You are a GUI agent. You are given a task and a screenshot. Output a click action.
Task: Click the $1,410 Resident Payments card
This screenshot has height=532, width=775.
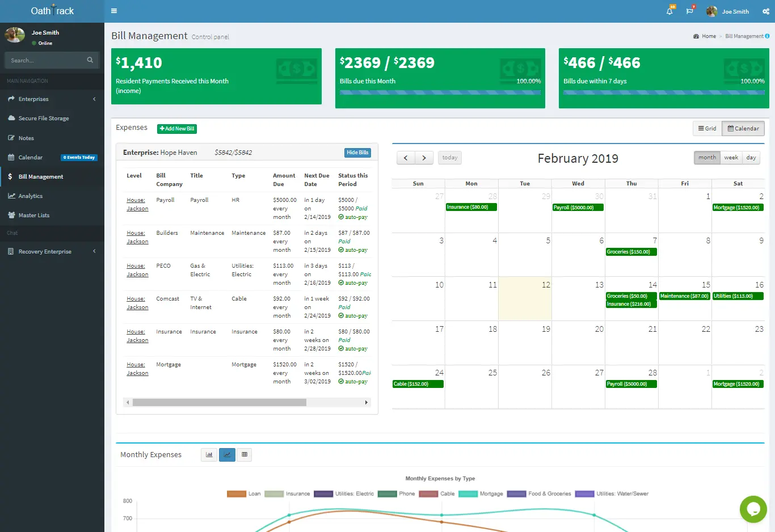click(x=216, y=76)
